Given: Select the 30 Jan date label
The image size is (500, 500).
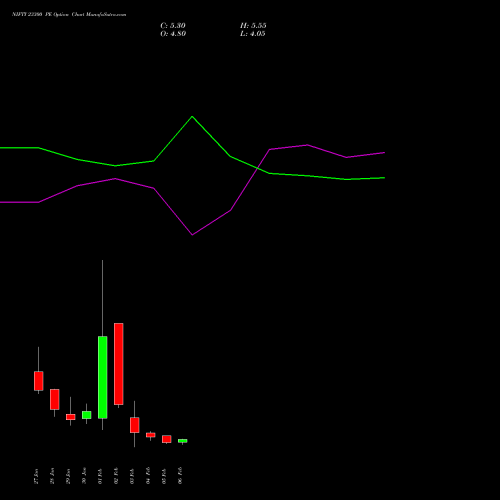Looking at the screenshot, I should click(84, 476).
